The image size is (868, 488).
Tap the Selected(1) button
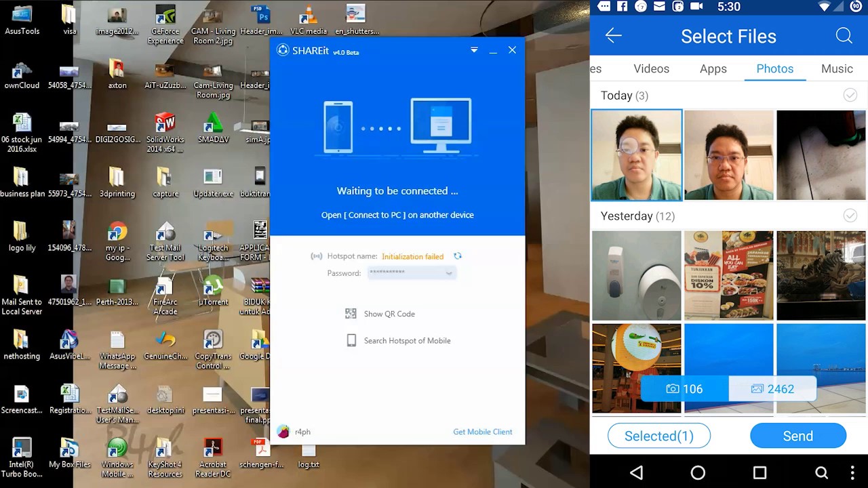pos(658,436)
